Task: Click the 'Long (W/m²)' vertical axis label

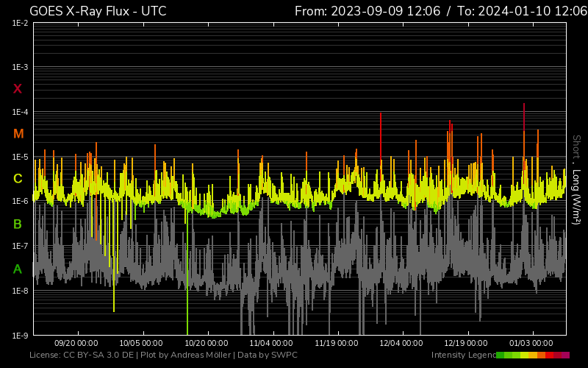Action: tap(576, 199)
